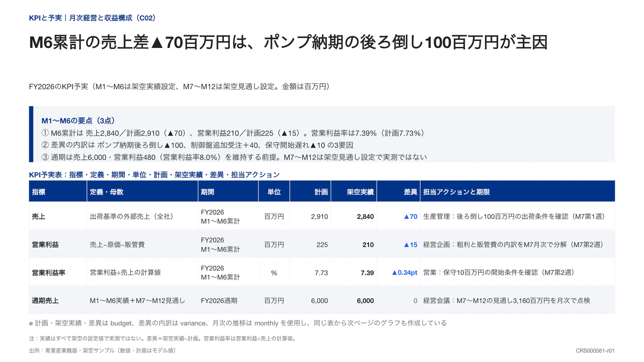Image resolution: width=644 pixels, height=362 pixels.
Task: Click the '営業利益' row label in the table
Action: 45,245
